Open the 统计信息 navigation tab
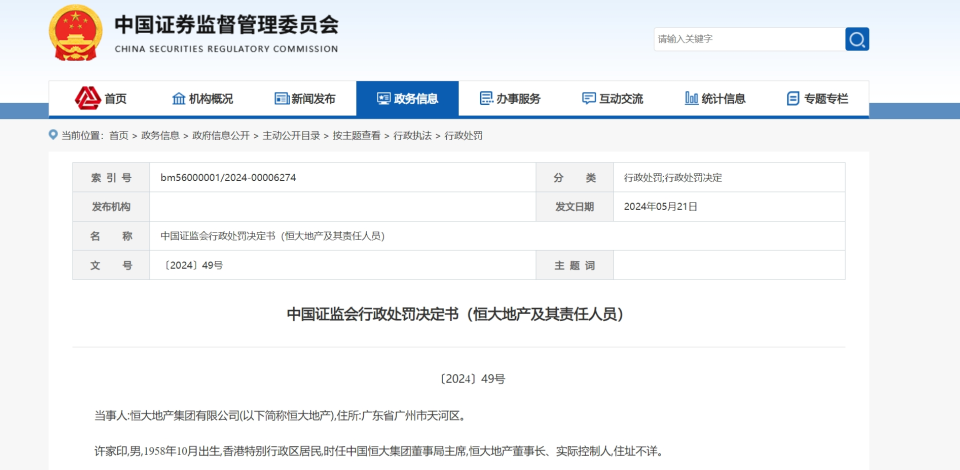The image size is (960, 470). pyautogui.click(x=715, y=99)
